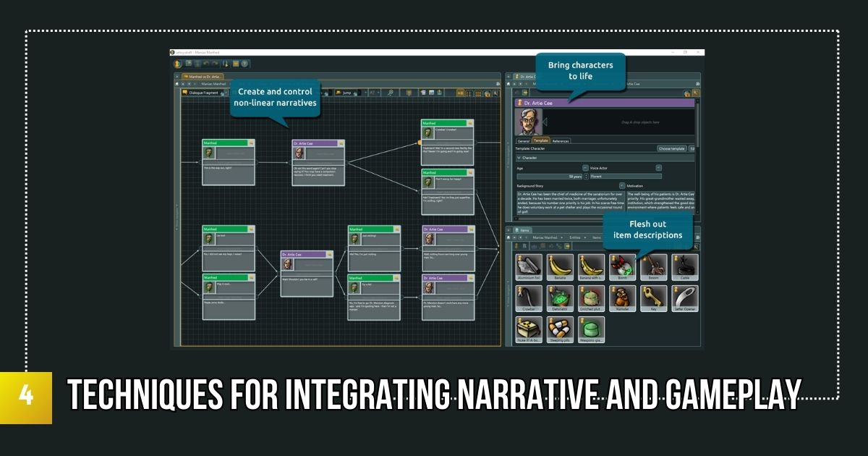Select the Key item icon

point(654,298)
